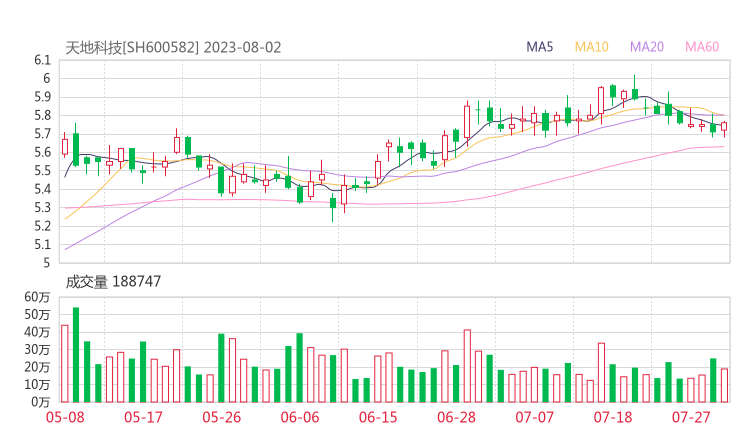Click the MA10 legend label
Image resolution: width=740 pixels, height=440 pixels.
point(591,47)
